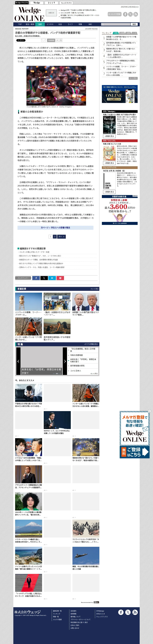Select the 1週間 ranking tab
The width and height of the screenshot is (153, 644).
coord(128,33)
